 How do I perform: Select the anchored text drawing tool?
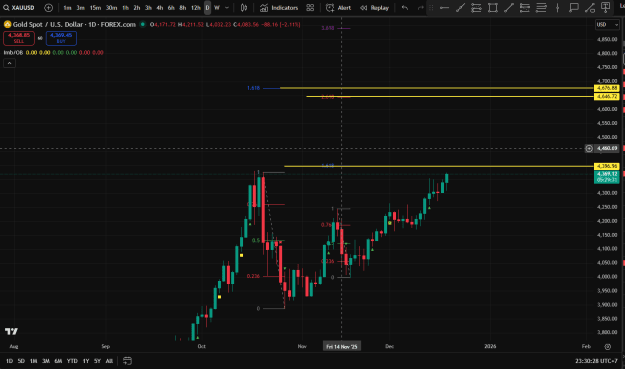pos(606,8)
